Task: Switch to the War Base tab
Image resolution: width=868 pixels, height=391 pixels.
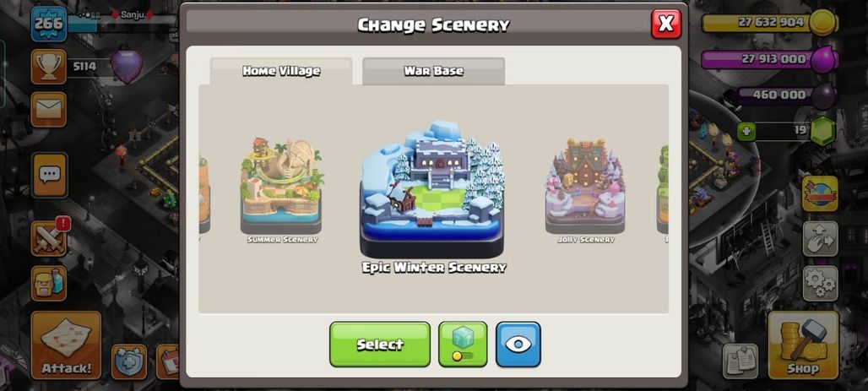Action: point(433,71)
